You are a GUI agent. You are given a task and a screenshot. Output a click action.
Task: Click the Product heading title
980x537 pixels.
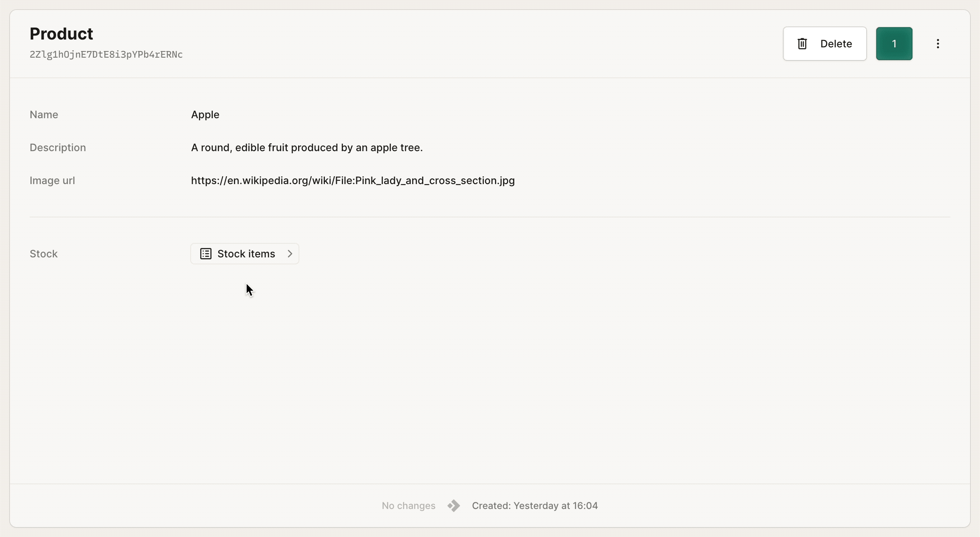click(x=61, y=34)
